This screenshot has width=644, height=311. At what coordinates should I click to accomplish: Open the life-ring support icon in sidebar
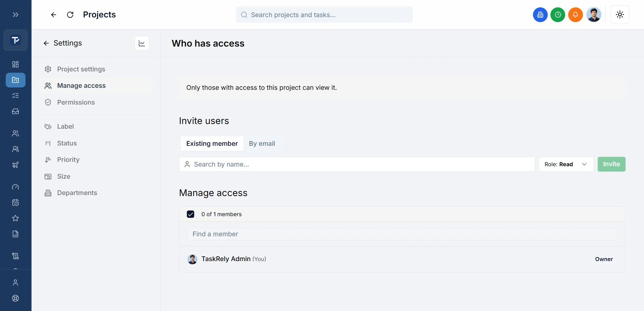(15, 298)
